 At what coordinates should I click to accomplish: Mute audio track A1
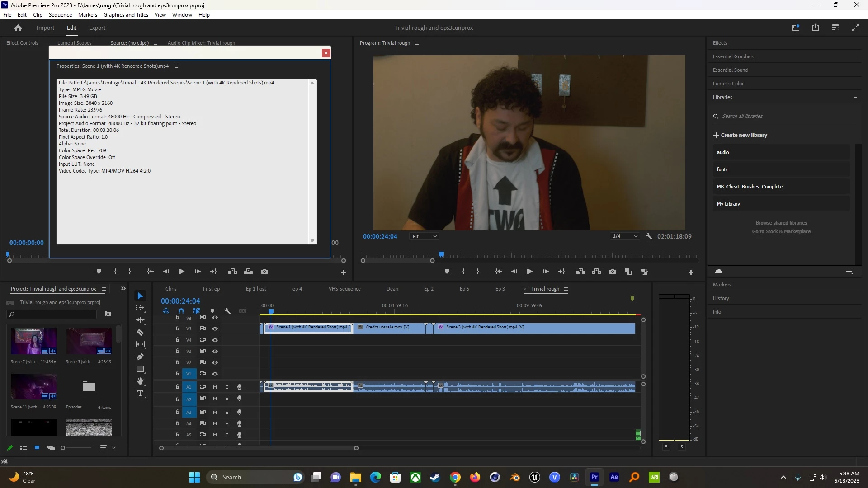pos(215,387)
